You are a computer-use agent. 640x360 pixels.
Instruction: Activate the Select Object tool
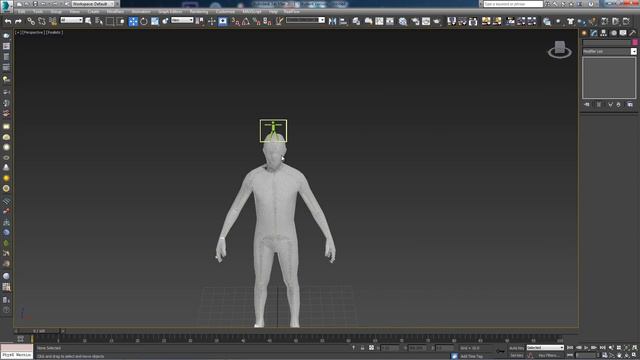[x=88, y=21]
